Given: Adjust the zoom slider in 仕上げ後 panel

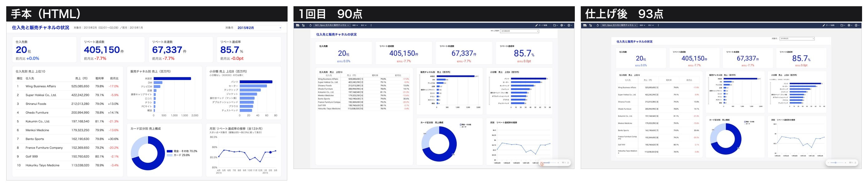Looking at the screenshot, I should pyautogui.click(x=837, y=163).
